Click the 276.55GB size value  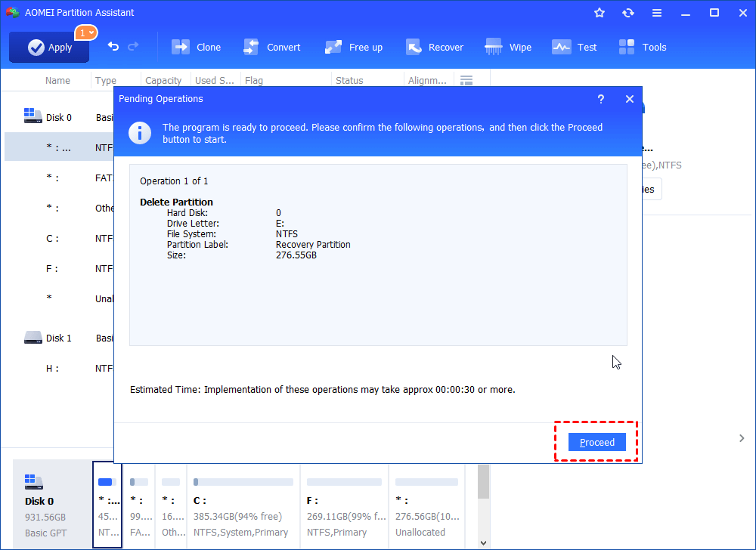[x=296, y=255]
